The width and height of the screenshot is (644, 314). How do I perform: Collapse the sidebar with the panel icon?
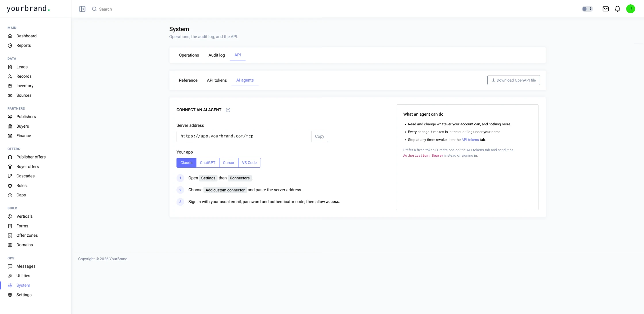tap(82, 9)
